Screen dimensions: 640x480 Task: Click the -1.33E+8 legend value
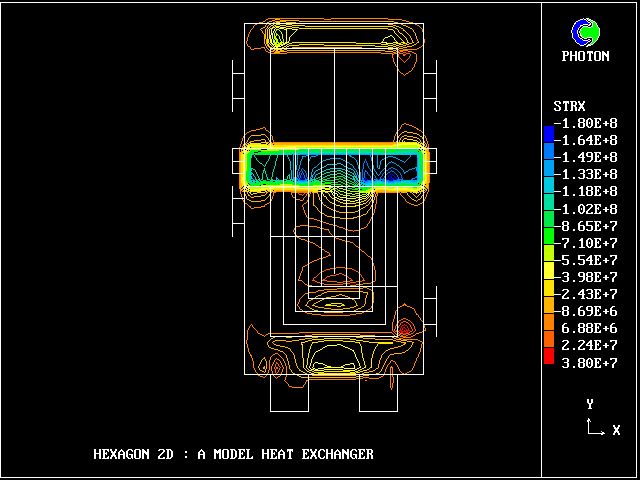pos(588,174)
